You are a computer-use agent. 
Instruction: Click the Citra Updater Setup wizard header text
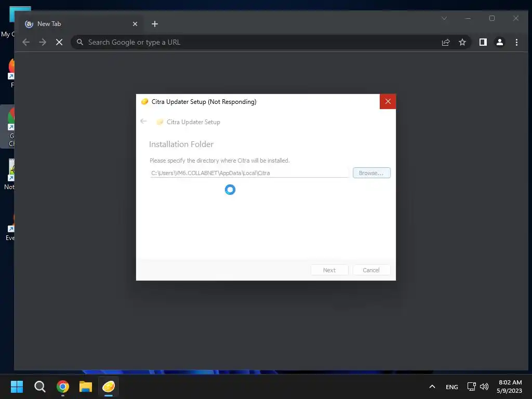click(193, 122)
